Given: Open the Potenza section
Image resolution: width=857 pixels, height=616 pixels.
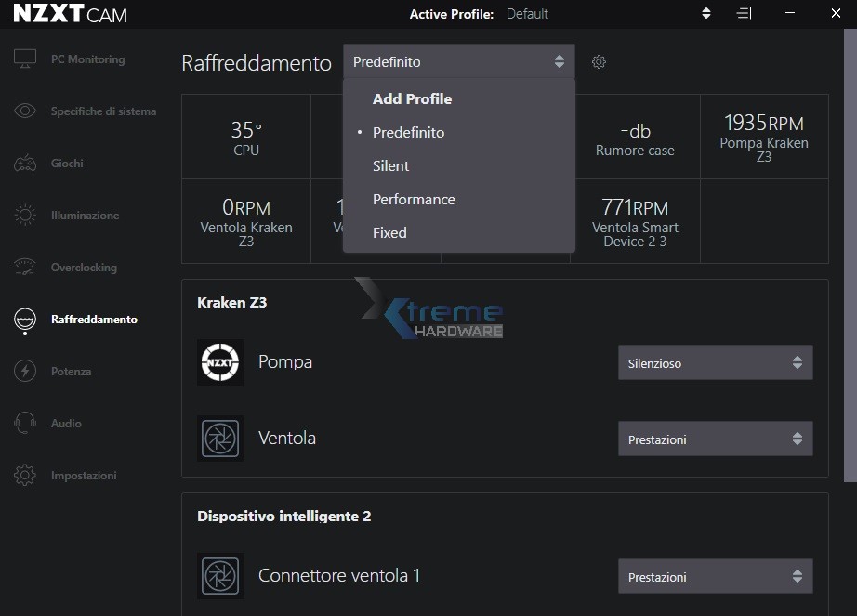Looking at the screenshot, I should tap(71, 372).
